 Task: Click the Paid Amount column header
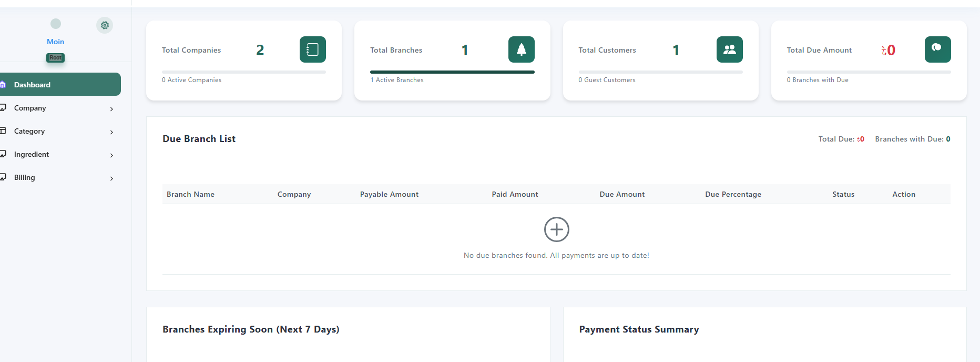pyautogui.click(x=515, y=194)
